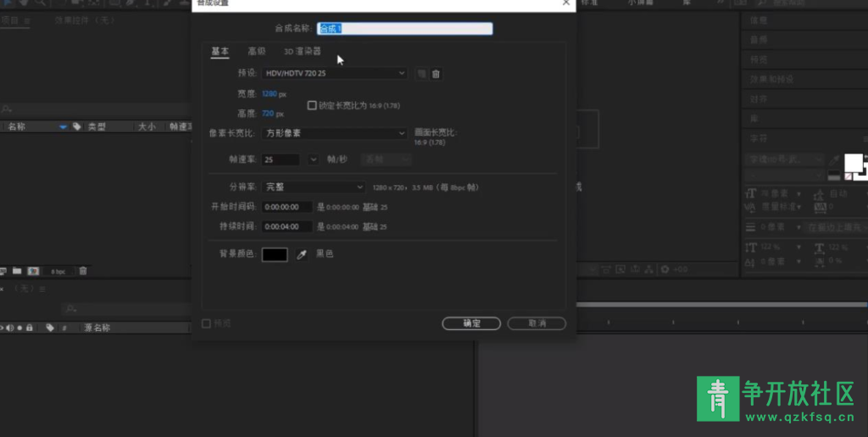Click the height value 720
868x437 pixels.
pos(268,114)
